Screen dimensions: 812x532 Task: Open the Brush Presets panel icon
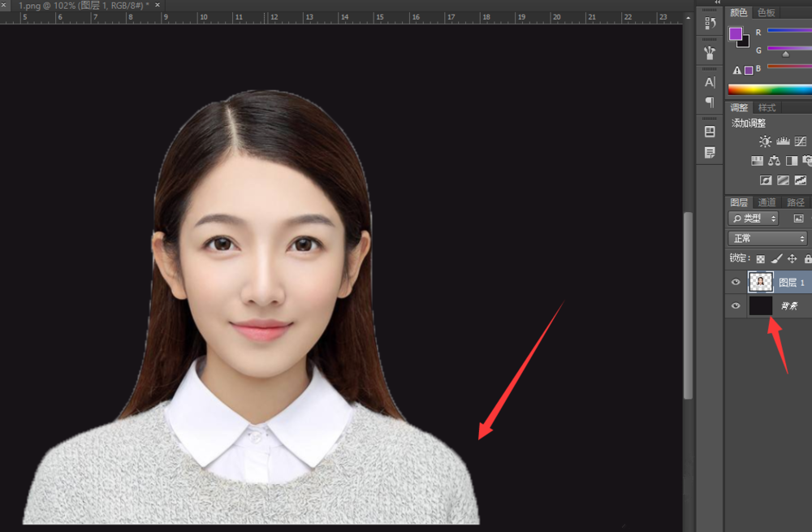click(710, 53)
